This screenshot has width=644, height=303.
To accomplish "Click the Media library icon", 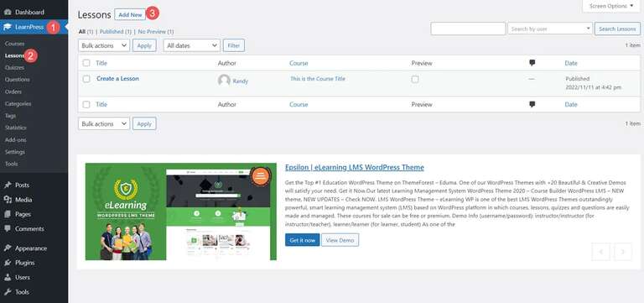I will (8, 200).
